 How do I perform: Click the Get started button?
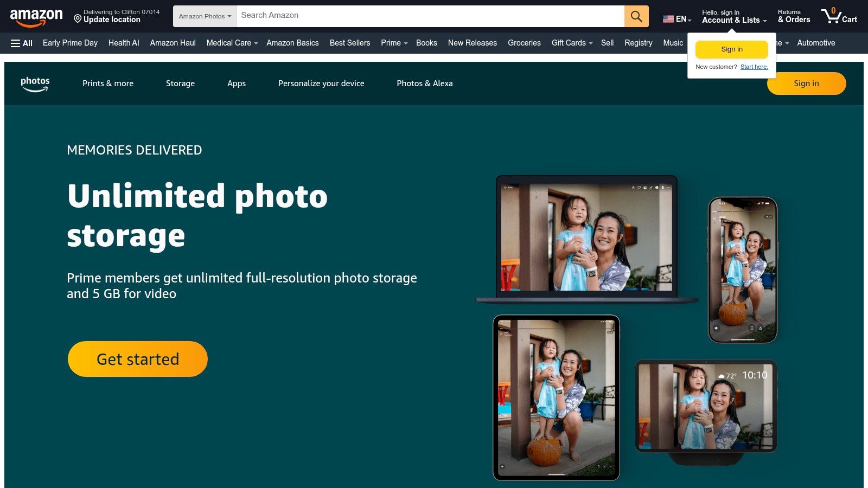pos(138,359)
